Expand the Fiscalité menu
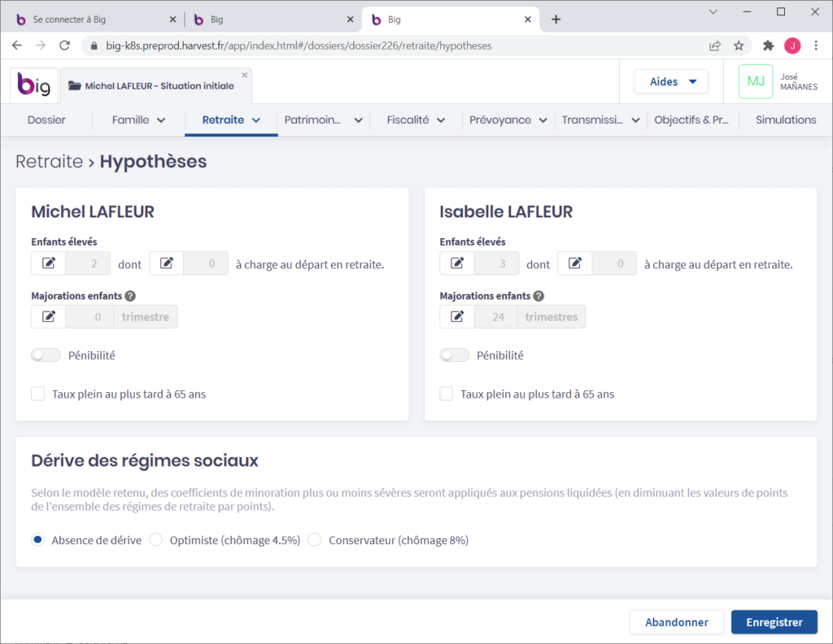The image size is (833, 644). tap(416, 120)
